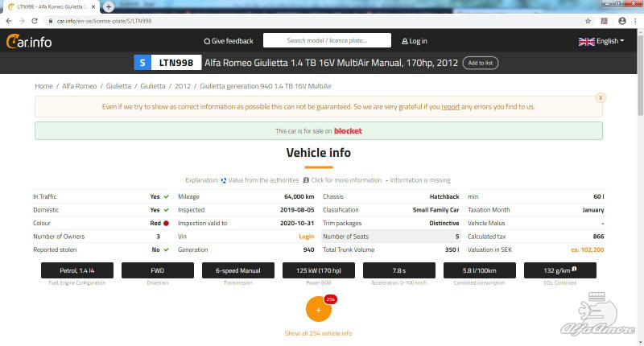Screen dimensions: 644x346
Task: Open Chrome three-dot menu
Action: (x=635, y=20)
